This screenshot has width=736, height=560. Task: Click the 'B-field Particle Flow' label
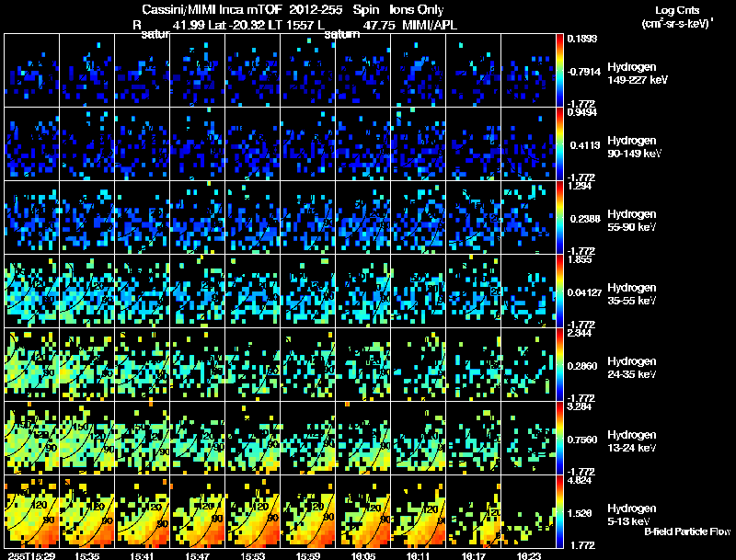pos(687,531)
